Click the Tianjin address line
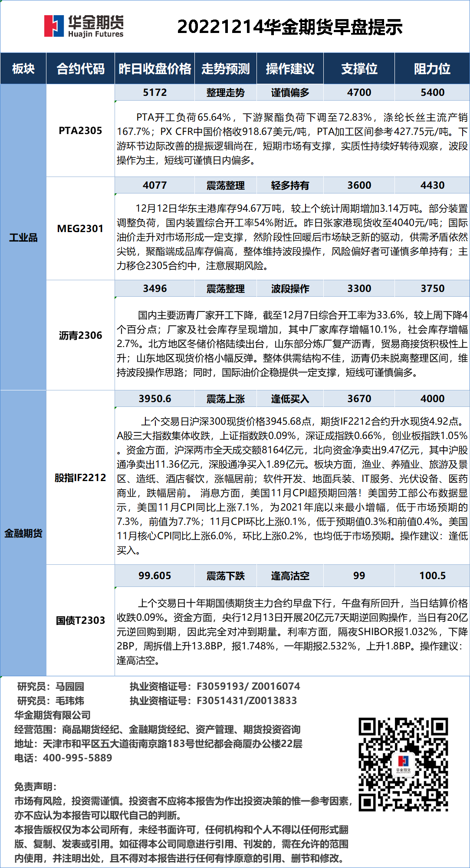470x868 pixels. pos(158,744)
